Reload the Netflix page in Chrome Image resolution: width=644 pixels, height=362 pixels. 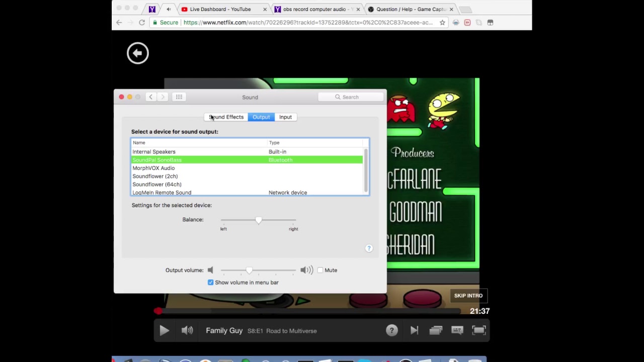coord(142,23)
